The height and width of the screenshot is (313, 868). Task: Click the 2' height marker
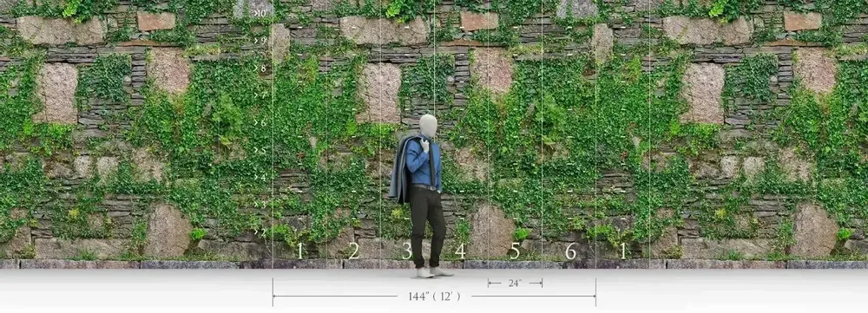(260, 232)
